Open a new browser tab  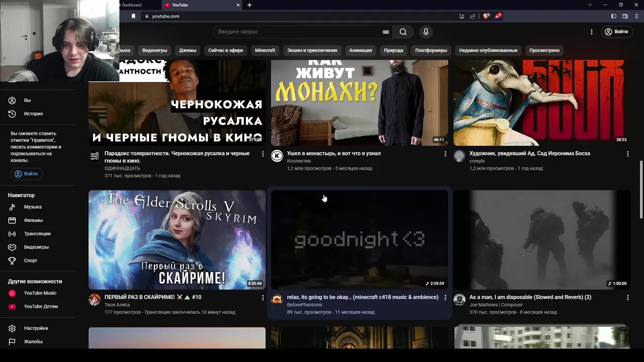click(250, 5)
